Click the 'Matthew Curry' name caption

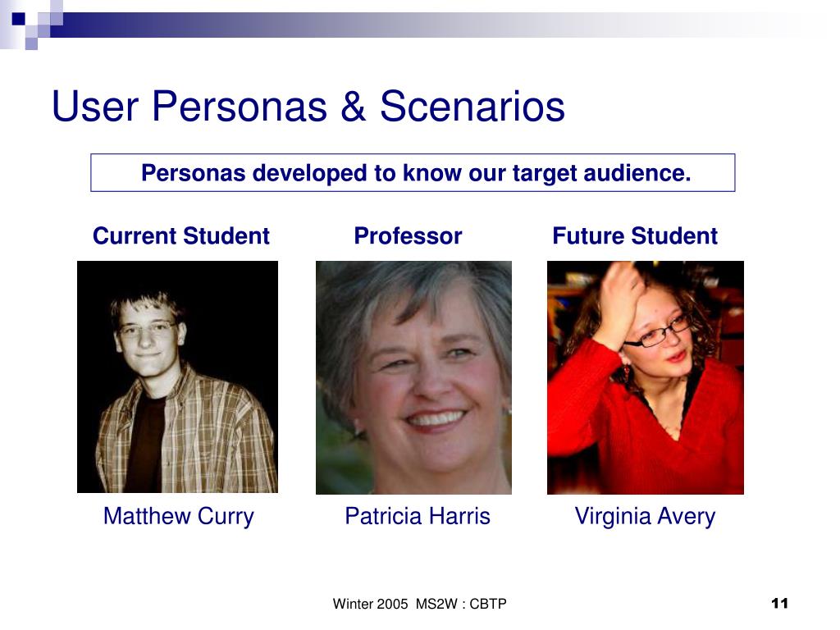pyautogui.click(x=178, y=517)
